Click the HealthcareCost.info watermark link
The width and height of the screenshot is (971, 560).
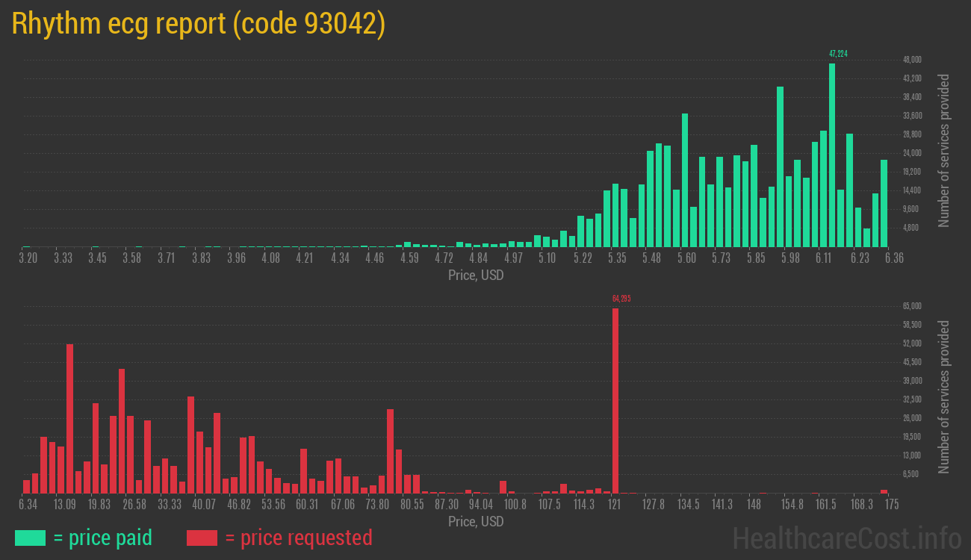pyautogui.click(x=846, y=538)
